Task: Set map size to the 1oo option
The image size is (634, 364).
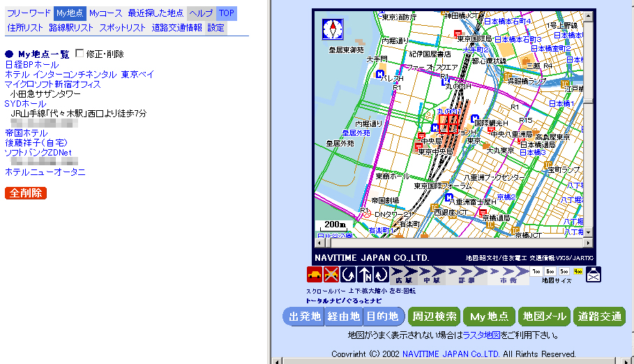Action: [x=536, y=271]
